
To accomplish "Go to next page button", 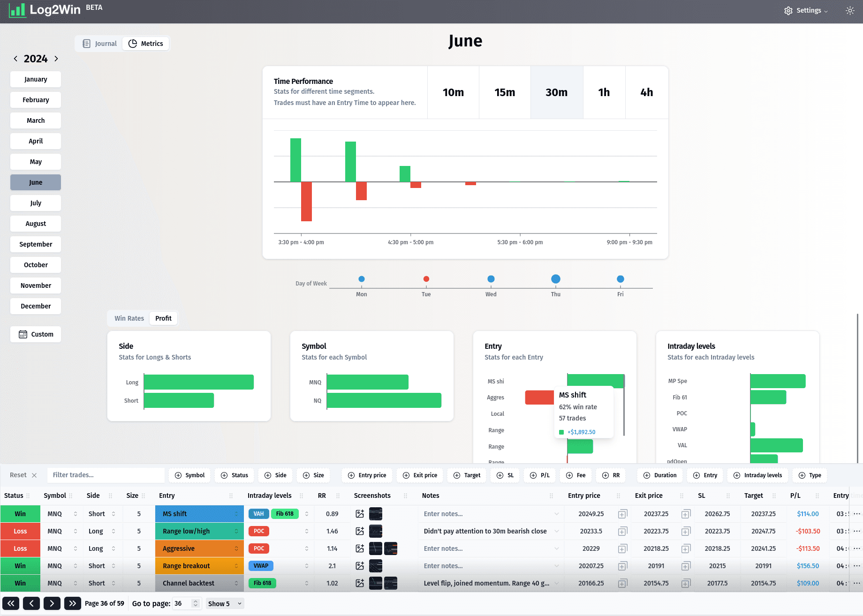I will point(52,603).
